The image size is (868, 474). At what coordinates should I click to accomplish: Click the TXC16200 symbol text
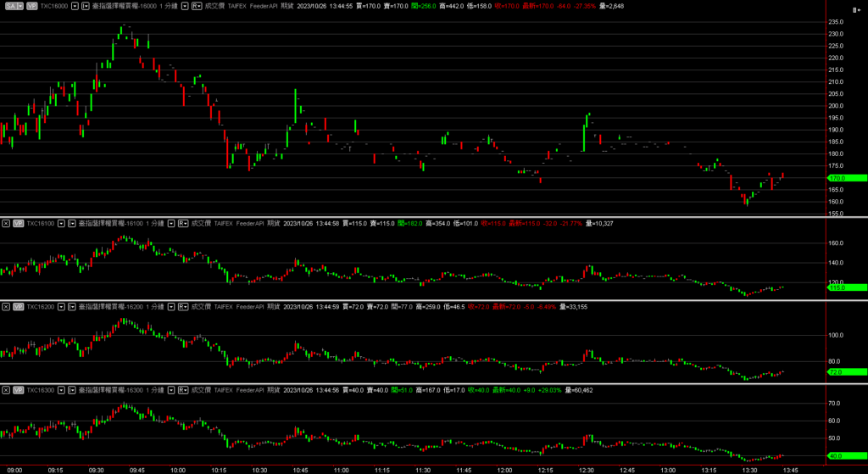tap(41, 306)
